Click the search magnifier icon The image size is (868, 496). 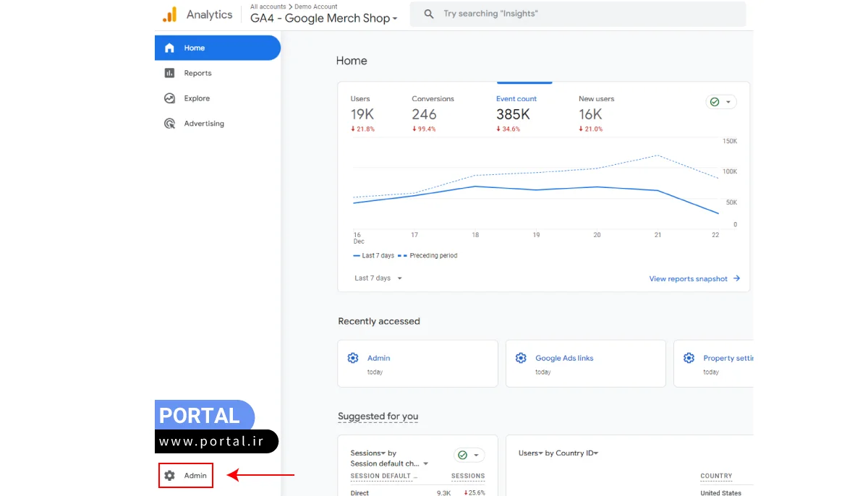pos(427,14)
